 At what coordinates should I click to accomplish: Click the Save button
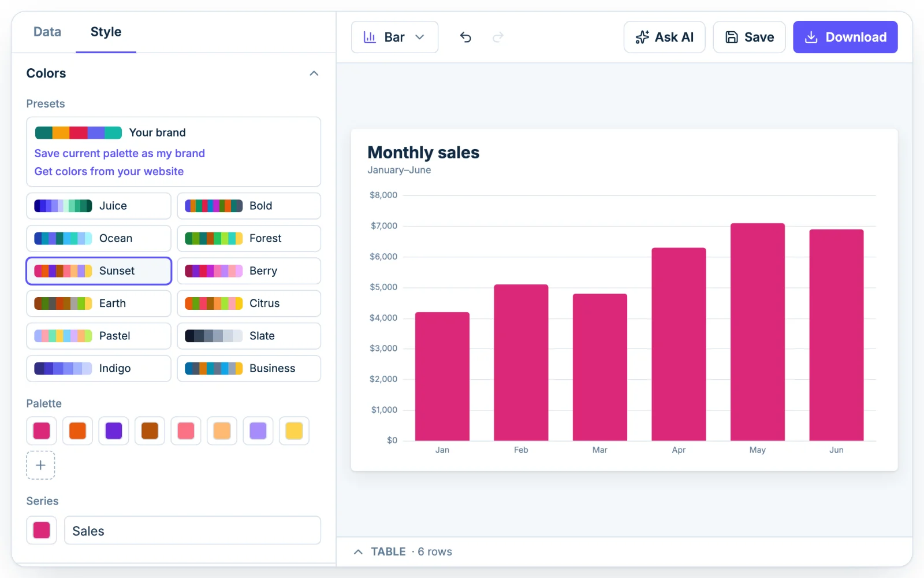coord(749,37)
